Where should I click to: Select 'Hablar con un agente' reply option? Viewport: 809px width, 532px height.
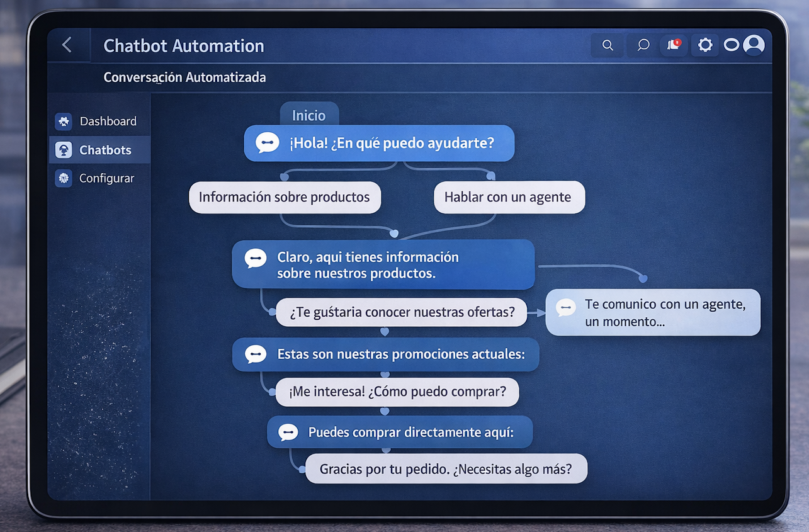(x=509, y=197)
